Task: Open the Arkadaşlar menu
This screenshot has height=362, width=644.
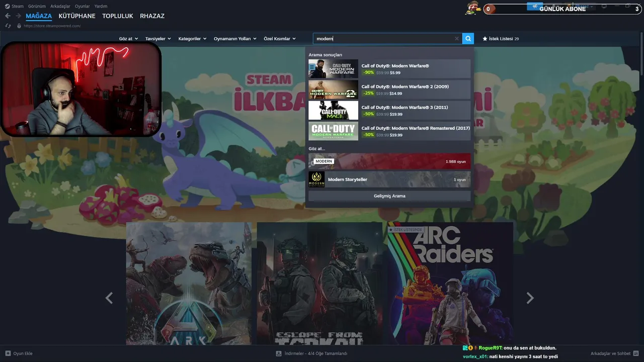Action: [60, 7]
